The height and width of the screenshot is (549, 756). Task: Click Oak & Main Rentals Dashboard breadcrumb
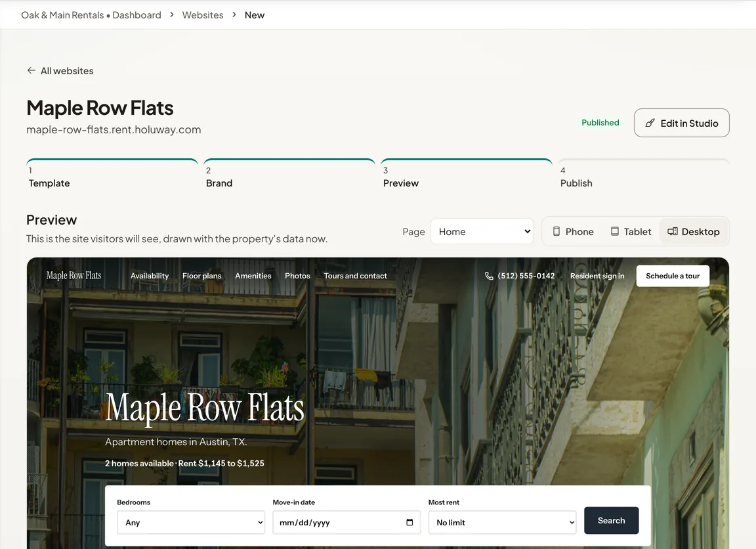point(91,15)
